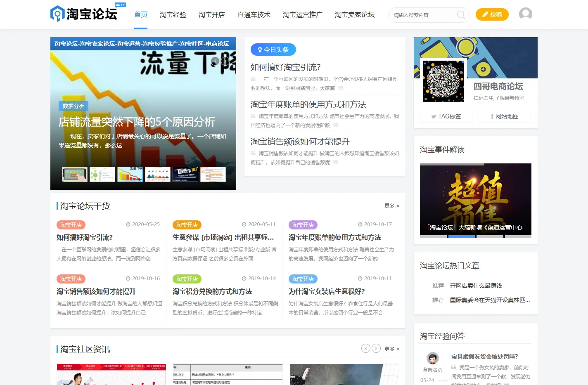This screenshot has height=385, width=588.
Task: Open article 为什淘宝女装店生意很好?
Action: (x=327, y=291)
